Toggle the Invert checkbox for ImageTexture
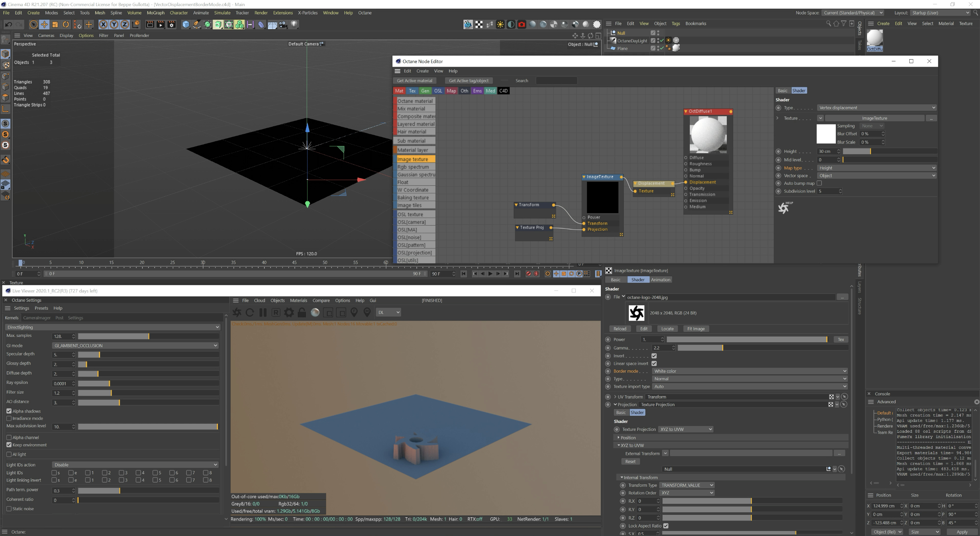The height and width of the screenshot is (536, 980). pyautogui.click(x=654, y=356)
